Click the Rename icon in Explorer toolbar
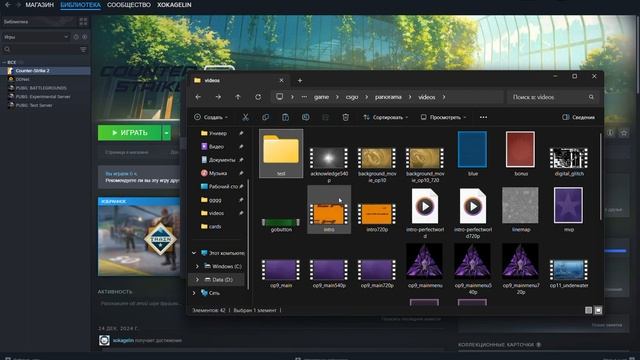 click(305, 118)
